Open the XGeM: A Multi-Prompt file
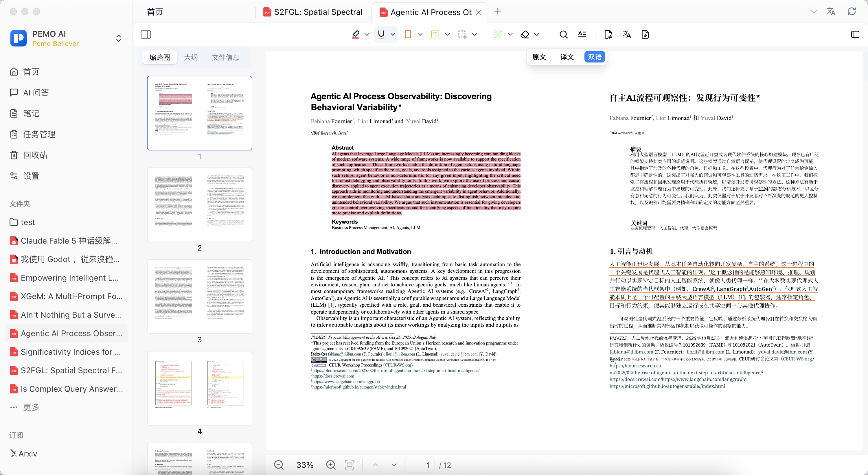This screenshot has width=868, height=475. click(x=66, y=297)
